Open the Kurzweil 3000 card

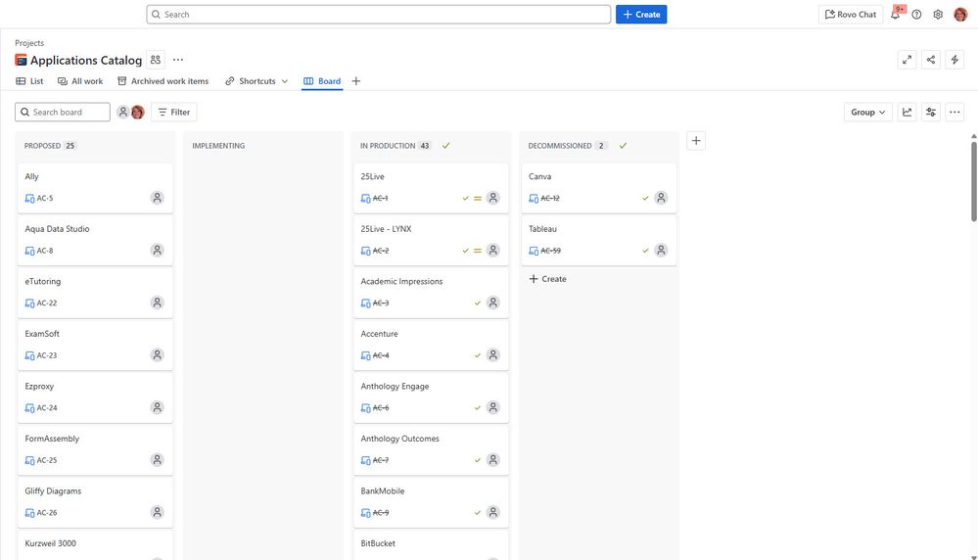[95, 545]
